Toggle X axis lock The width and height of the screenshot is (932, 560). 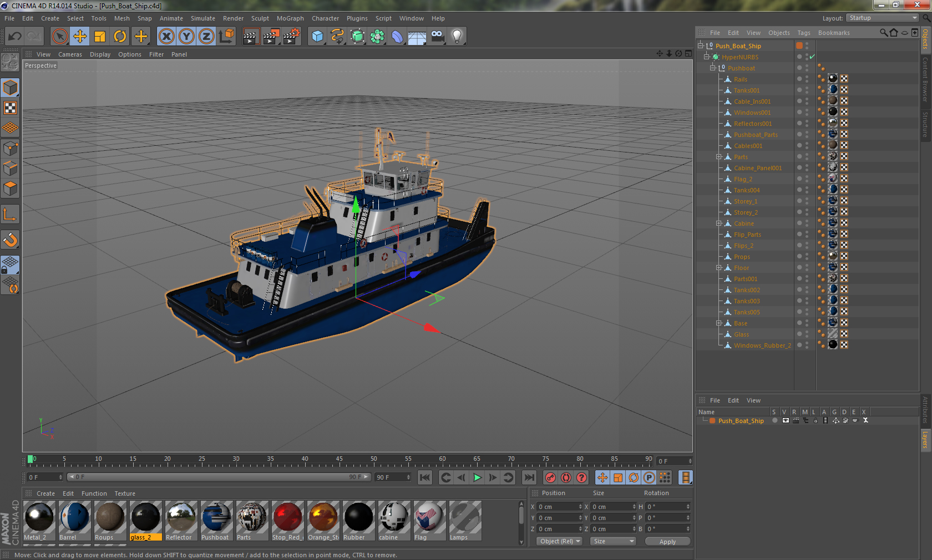pos(166,37)
